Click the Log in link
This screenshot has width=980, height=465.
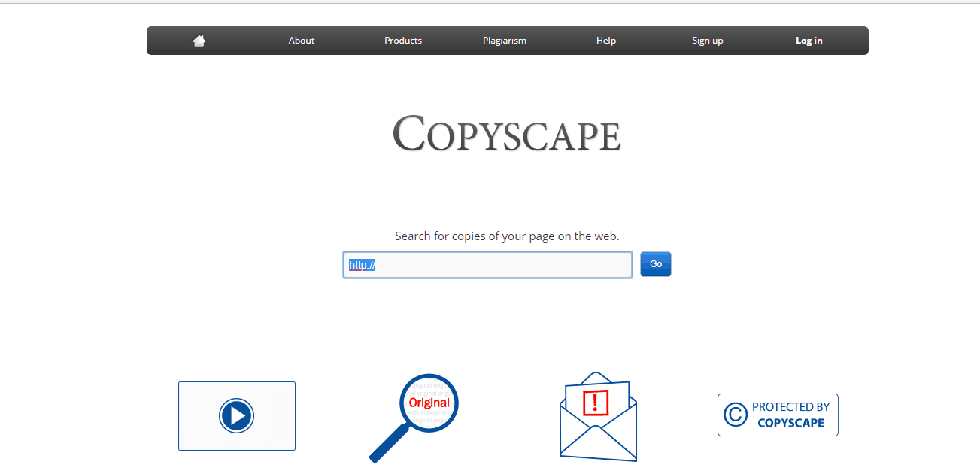(809, 41)
